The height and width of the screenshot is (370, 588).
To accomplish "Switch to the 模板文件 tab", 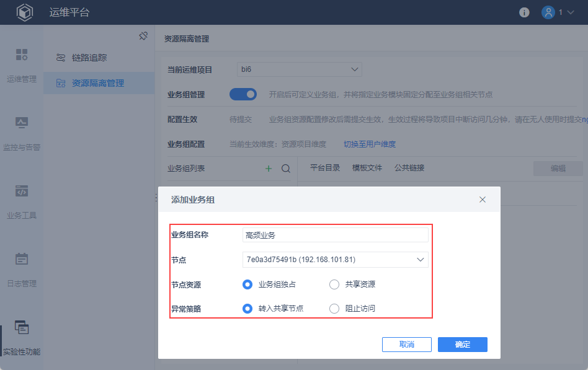I will click(367, 167).
